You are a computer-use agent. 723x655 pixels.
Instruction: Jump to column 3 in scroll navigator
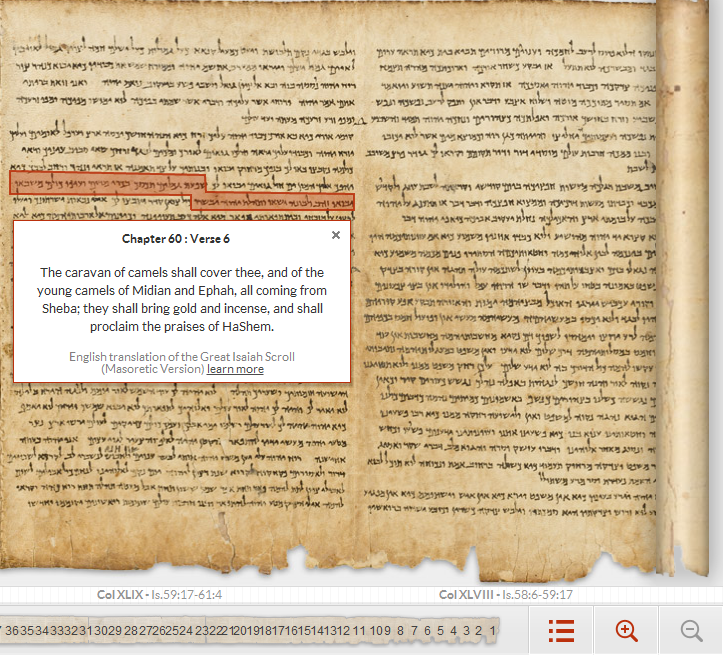(x=466, y=631)
